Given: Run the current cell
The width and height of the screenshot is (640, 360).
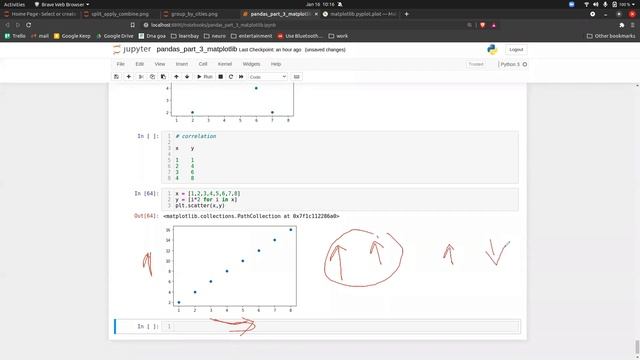Looking at the screenshot, I should [x=204, y=77].
